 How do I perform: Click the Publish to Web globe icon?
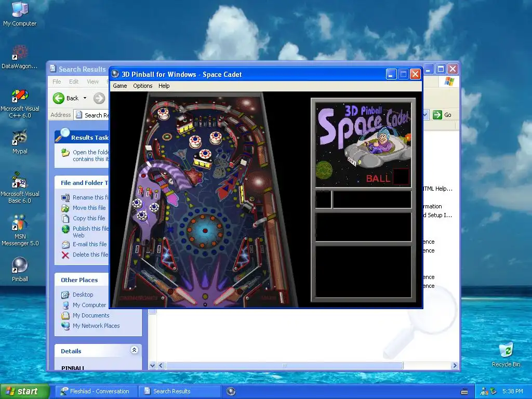pyautogui.click(x=65, y=229)
